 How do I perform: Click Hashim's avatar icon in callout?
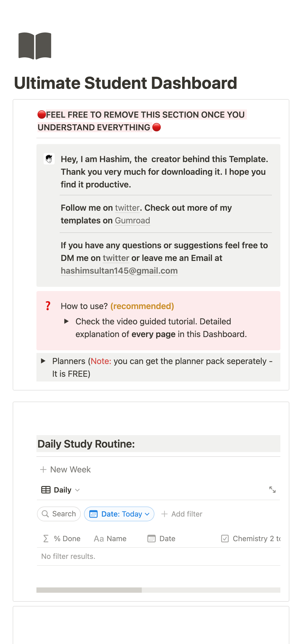(x=49, y=159)
